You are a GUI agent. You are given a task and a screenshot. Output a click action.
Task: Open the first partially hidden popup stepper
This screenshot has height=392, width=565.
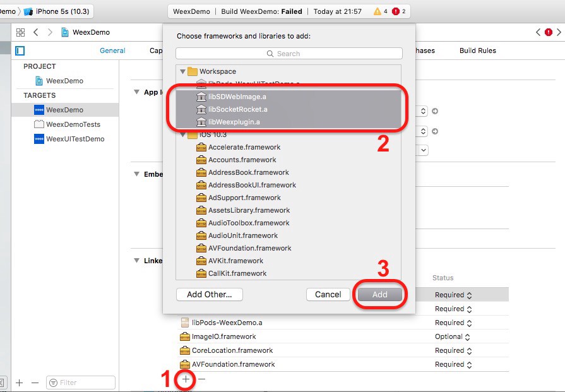tap(423, 111)
